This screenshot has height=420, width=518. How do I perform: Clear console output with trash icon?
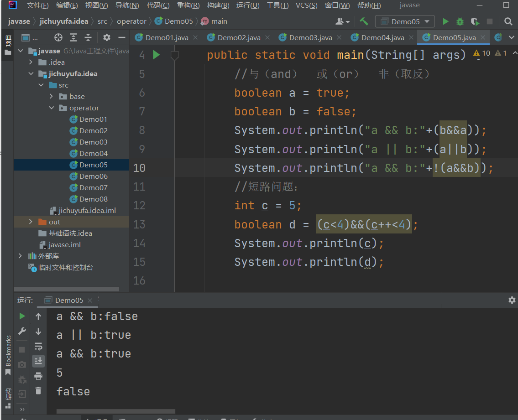coord(38,390)
